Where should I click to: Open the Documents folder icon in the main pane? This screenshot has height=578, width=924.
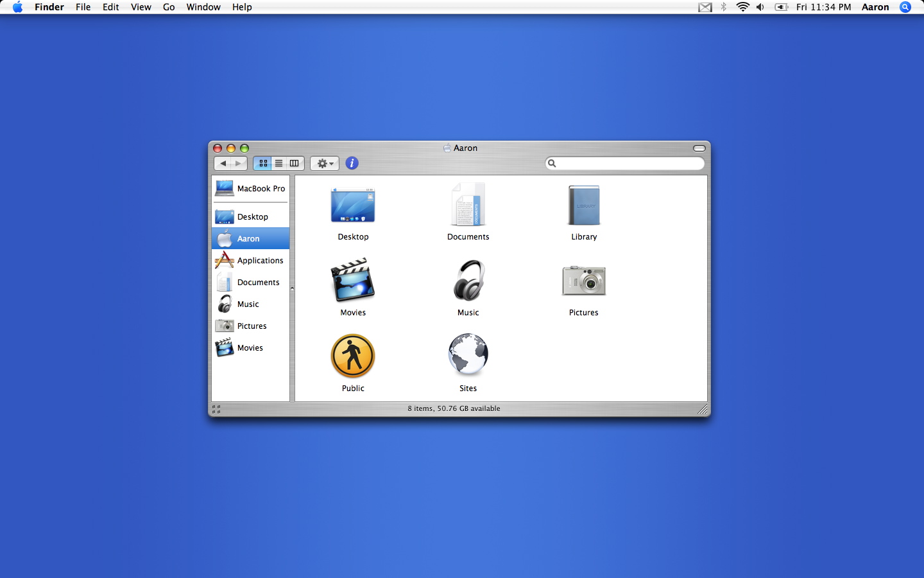point(468,204)
